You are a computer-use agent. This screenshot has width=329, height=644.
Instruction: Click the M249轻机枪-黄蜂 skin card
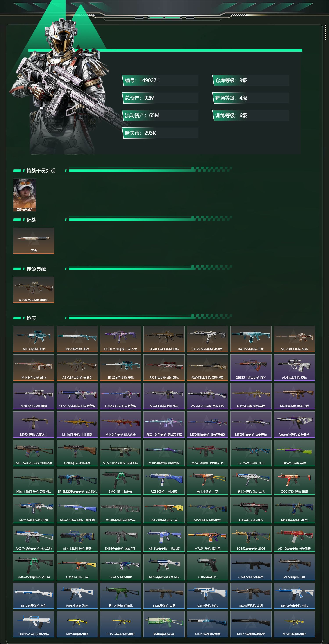294,624
